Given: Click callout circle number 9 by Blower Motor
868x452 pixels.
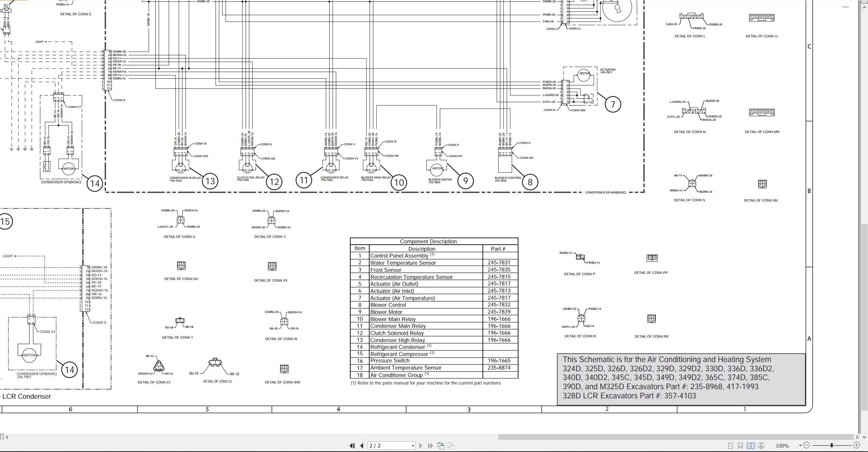Looking at the screenshot, I should (x=466, y=181).
